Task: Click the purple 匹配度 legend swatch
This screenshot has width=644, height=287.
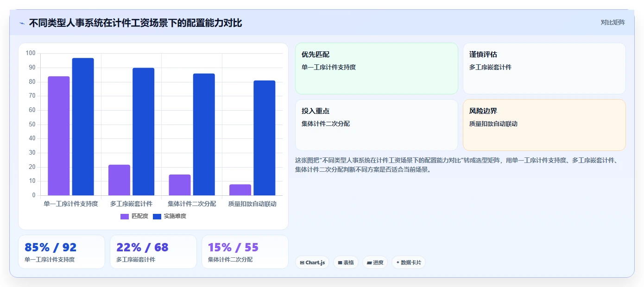Action: coord(125,217)
